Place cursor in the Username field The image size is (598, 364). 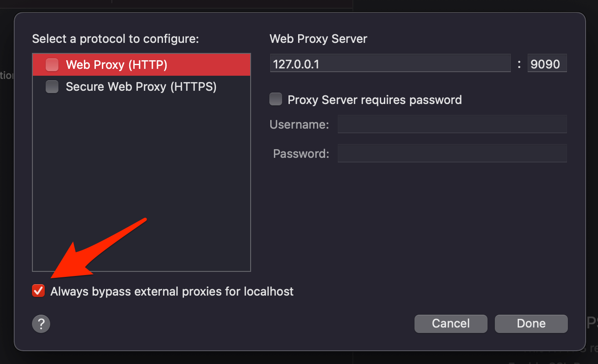pyautogui.click(x=452, y=124)
